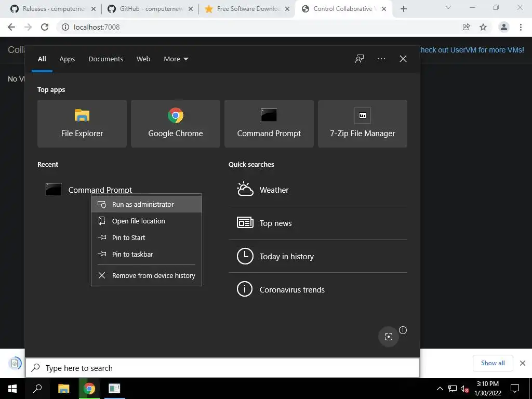Choose Pin to Start

(x=147, y=237)
